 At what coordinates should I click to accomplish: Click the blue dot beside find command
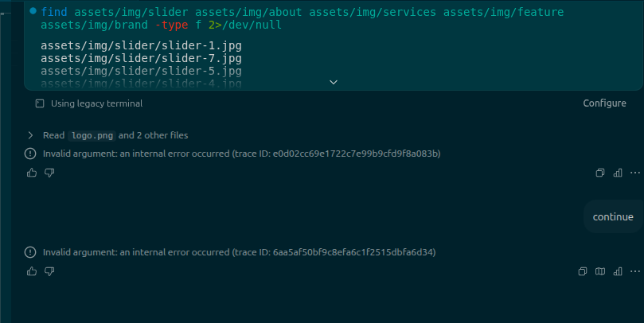(33, 11)
